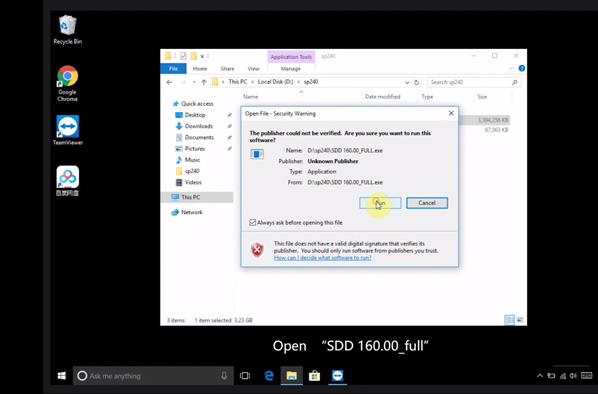Switch to large icons view toggle
This screenshot has height=394, width=598.
(520, 320)
